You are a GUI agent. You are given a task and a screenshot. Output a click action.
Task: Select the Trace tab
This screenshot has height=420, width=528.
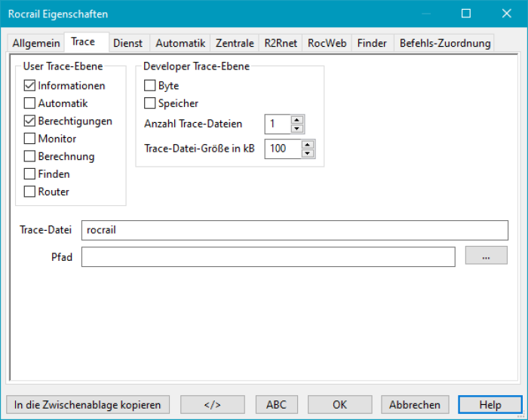[x=87, y=41]
